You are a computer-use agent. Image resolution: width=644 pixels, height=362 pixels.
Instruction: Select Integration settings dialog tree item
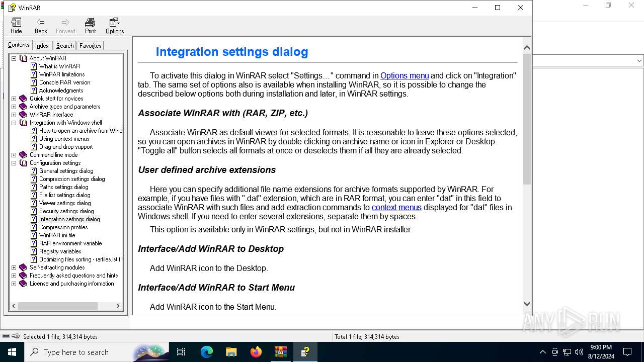(69, 219)
